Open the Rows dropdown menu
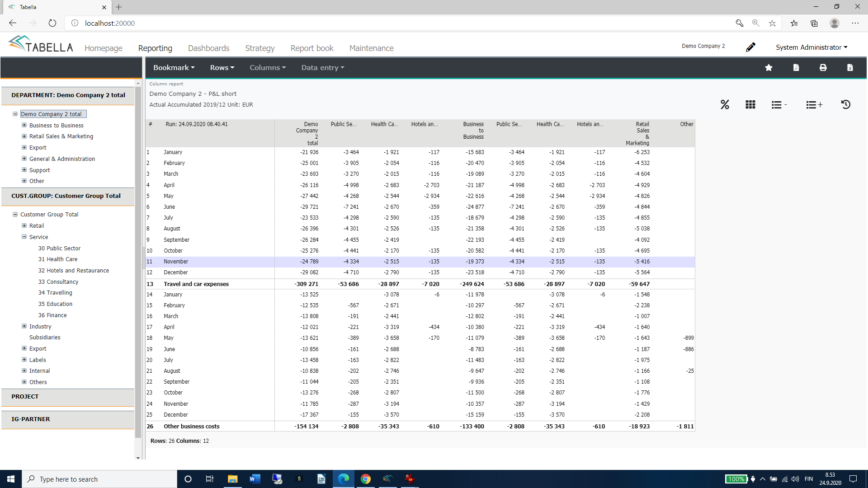The image size is (868, 488). click(x=222, y=68)
